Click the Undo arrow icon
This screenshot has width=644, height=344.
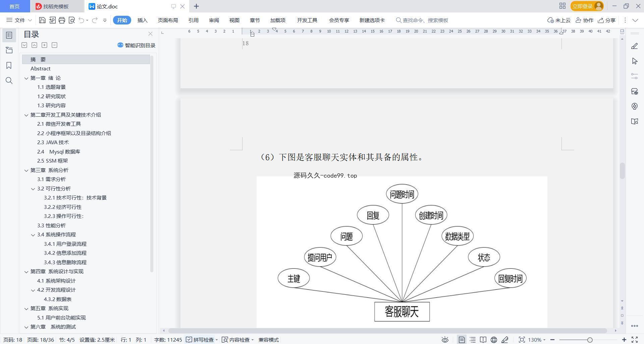pos(81,20)
